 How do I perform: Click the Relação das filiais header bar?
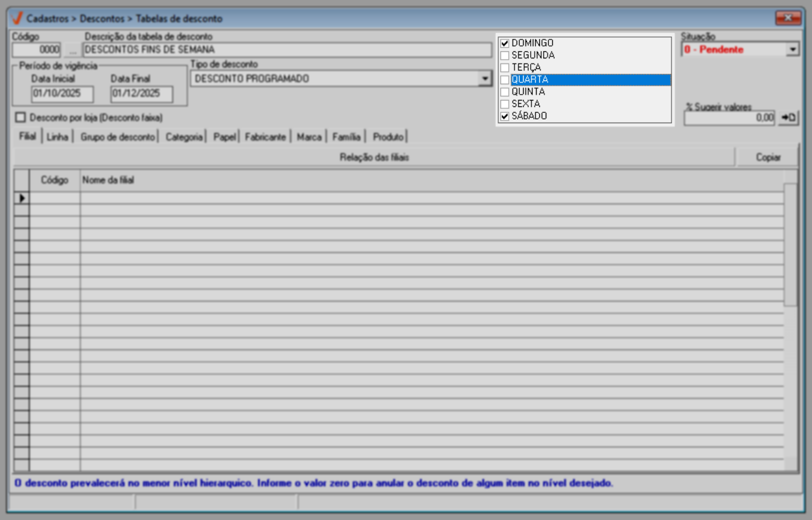coord(375,157)
